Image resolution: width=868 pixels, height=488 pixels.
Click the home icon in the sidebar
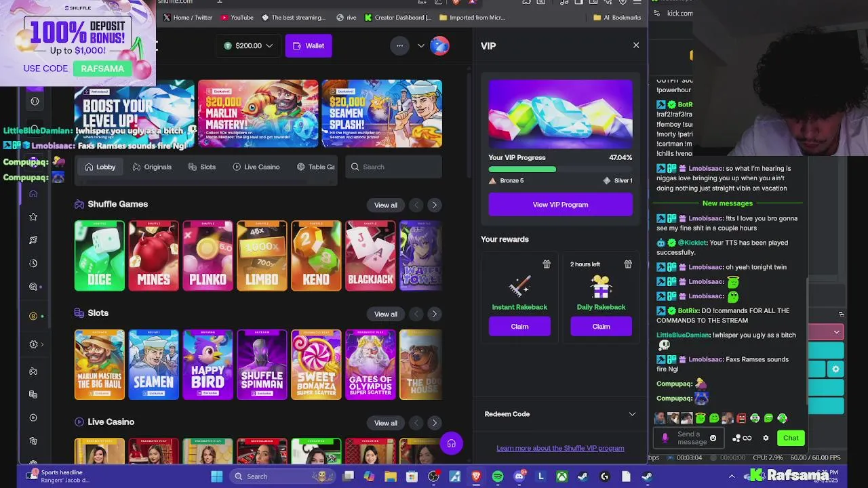33,194
